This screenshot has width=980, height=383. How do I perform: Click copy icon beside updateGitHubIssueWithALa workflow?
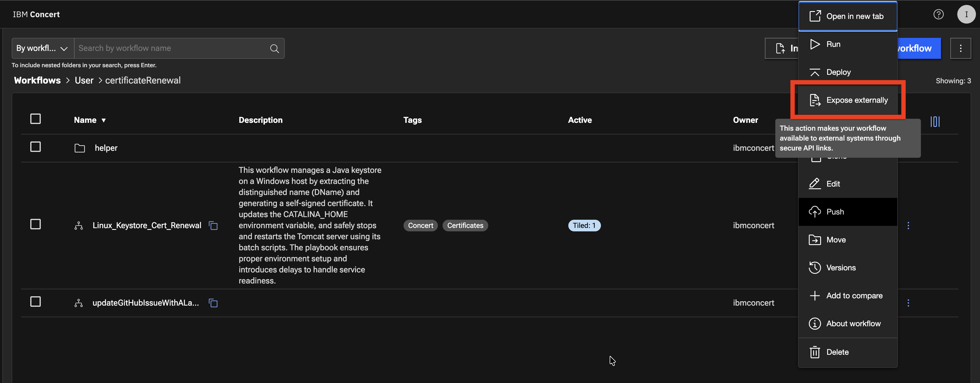(x=213, y=303)
